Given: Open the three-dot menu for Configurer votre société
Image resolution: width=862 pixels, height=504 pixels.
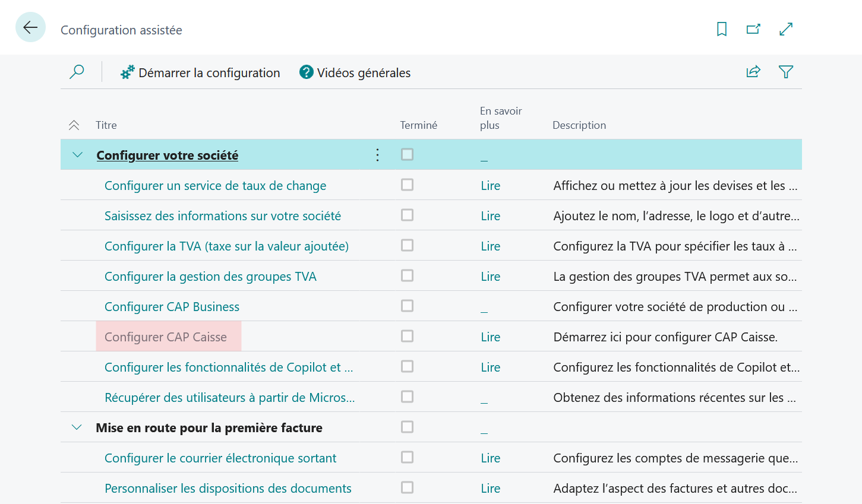Looking at the screenshot, I should (377, 155).
